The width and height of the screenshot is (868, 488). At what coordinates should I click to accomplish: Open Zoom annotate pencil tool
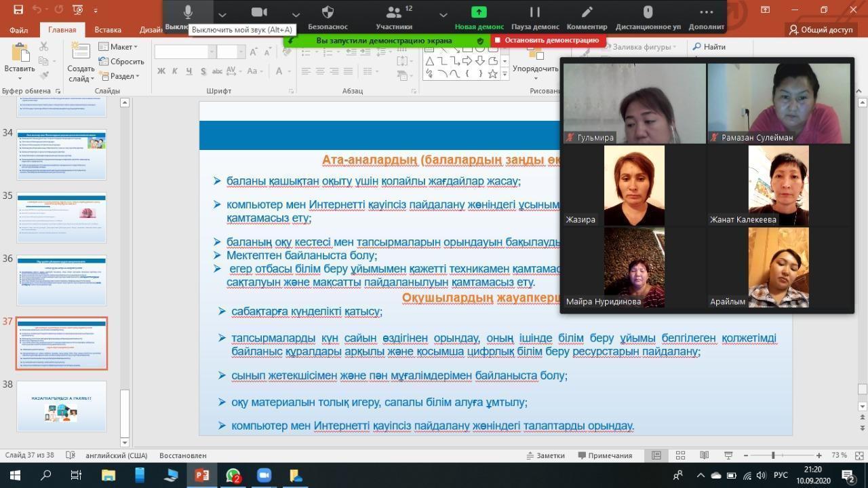[x=587, y=12]
